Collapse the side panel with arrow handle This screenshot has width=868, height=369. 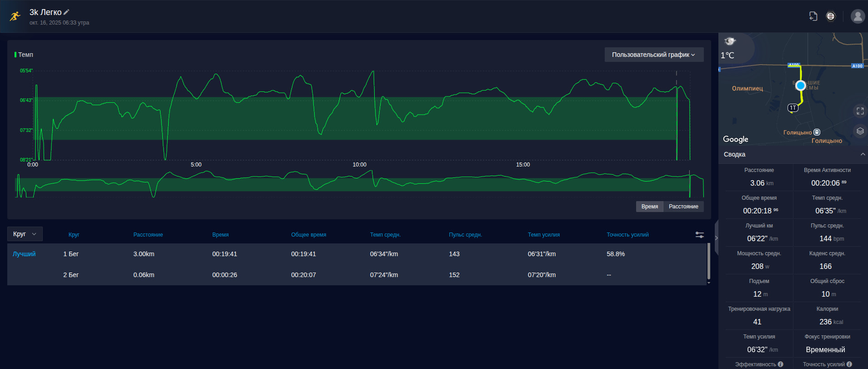(716, 238)
